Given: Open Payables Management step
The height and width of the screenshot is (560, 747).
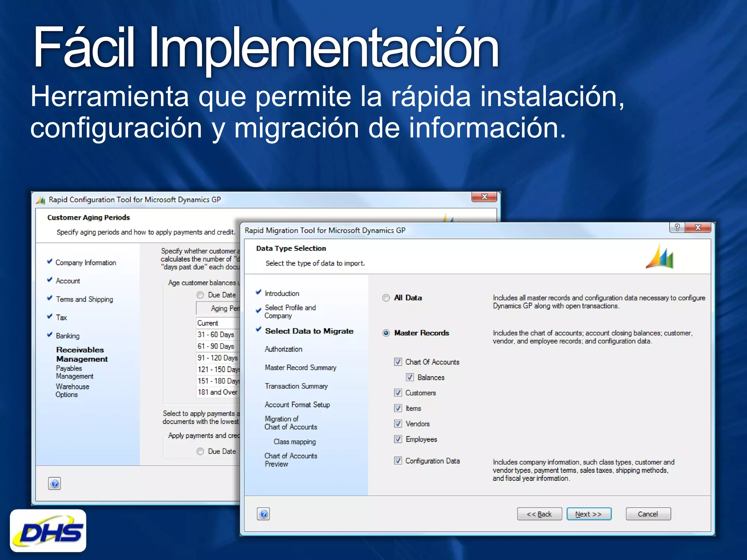Looking at the screenshot, I should [x=74, y=372].
